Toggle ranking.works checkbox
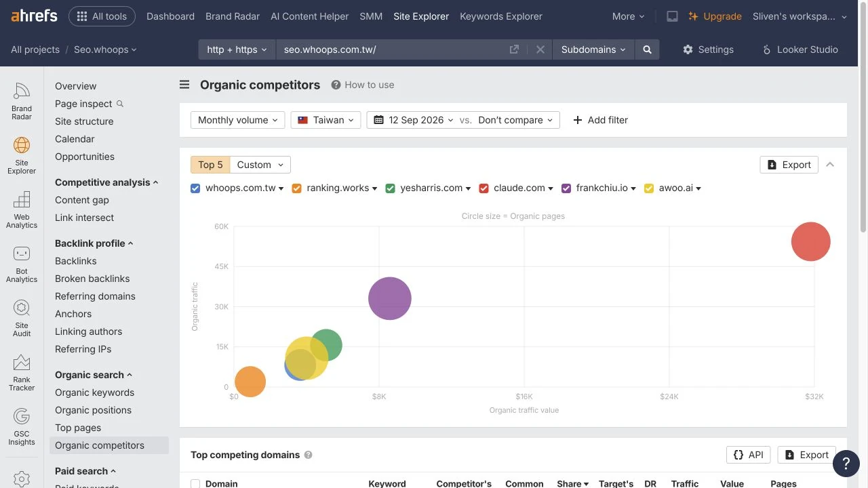Viewport: 868px width, 488px height. (x=296, y=188)
